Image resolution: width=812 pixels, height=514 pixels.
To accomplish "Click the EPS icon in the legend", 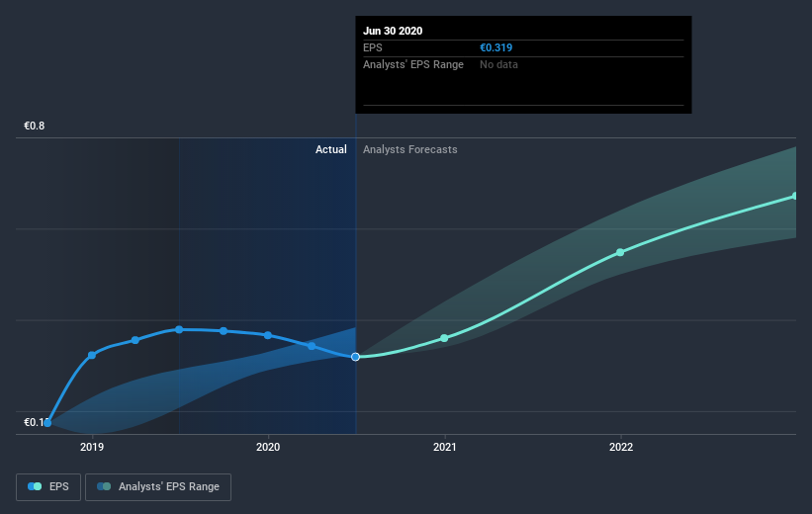I will pyautogui.click(x=35, y=486).
